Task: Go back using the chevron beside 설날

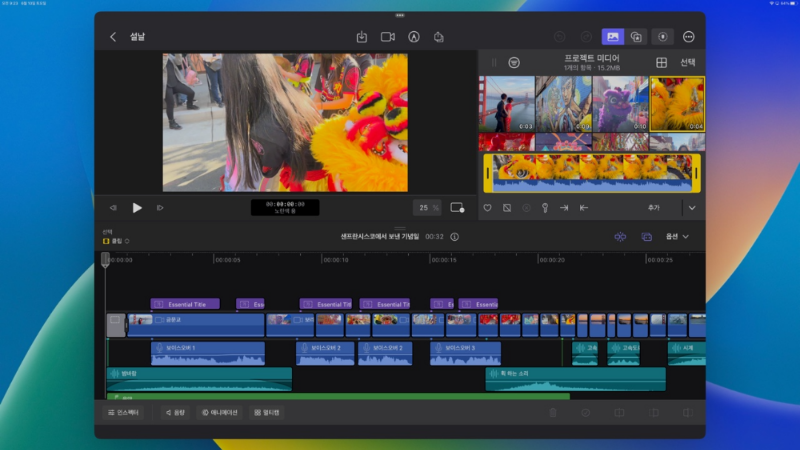Action: click(x=113, y=37)
